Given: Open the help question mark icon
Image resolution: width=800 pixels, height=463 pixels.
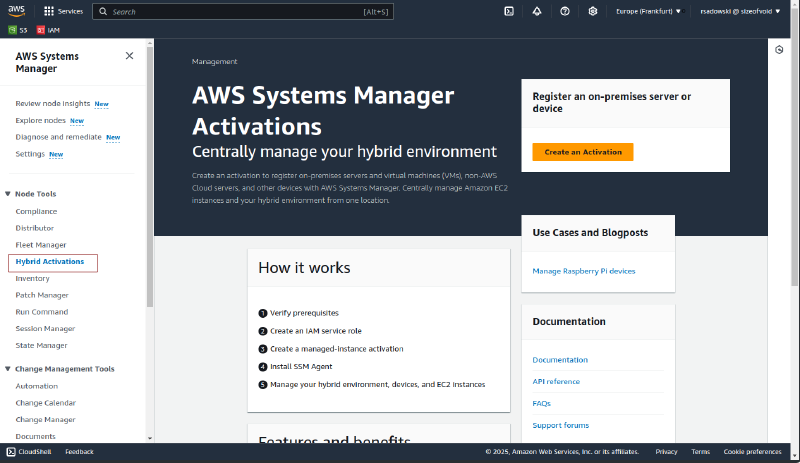Looking at the screenshot, I should coord(565,11).
